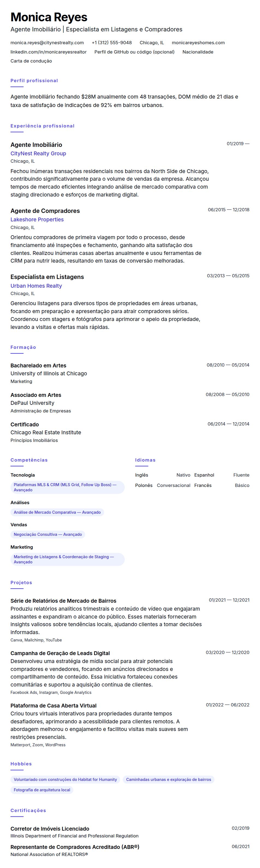Click the email monica.reyes@citynestrealty.com
Viewport: 260px width, 868px height.
pos(47,43)
